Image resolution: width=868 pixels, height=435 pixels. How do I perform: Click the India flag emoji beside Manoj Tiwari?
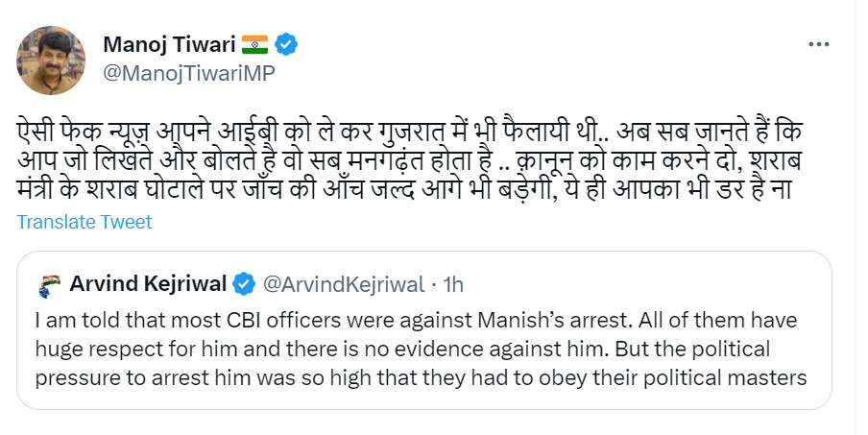tap(254, 44)
